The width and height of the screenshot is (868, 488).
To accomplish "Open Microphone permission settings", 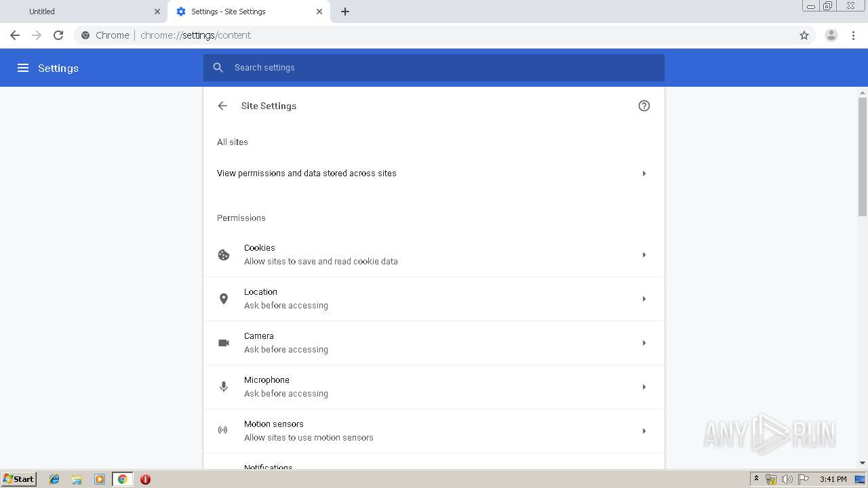I will click(434, 387).
